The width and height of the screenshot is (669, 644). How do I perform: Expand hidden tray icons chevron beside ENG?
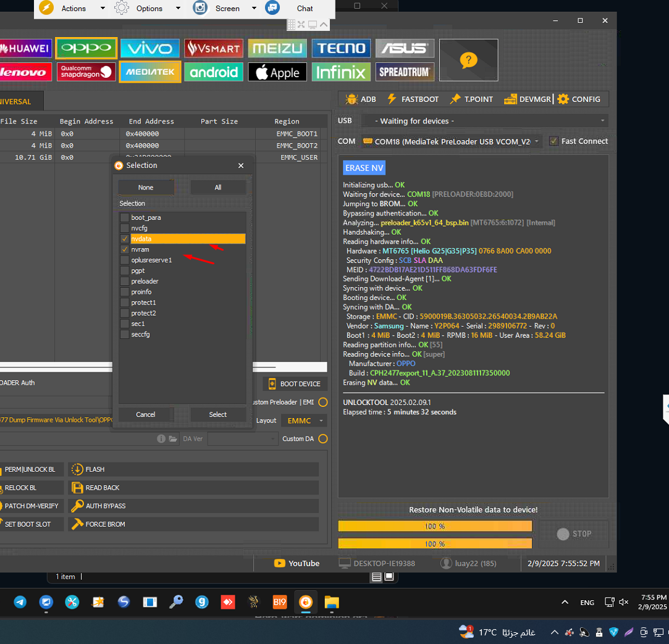(565, 602)
